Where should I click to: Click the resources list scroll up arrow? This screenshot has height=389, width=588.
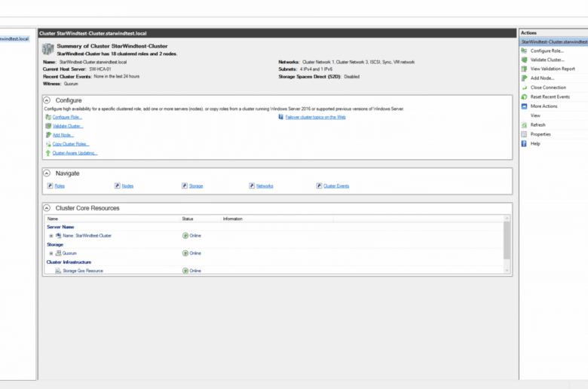[507, 219]
